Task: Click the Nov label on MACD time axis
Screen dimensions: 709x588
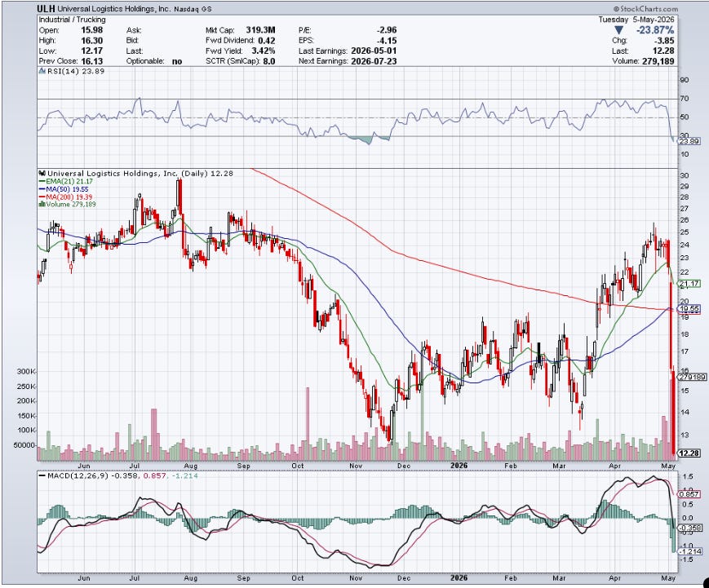Action: (x=356, y=578)
